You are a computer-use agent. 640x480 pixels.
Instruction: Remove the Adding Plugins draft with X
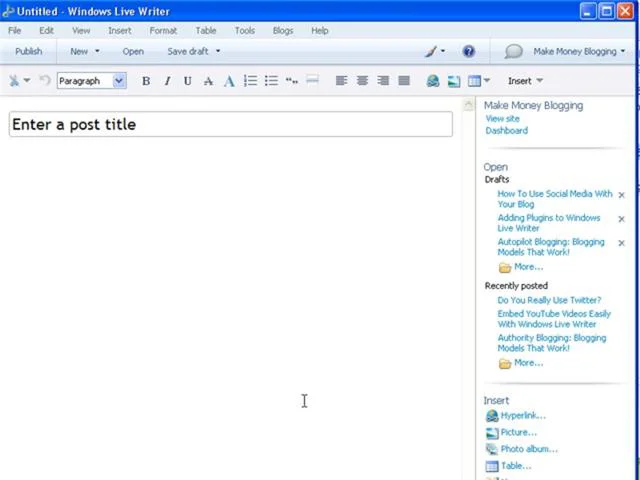pyautogui.click(x=621, y=219)
